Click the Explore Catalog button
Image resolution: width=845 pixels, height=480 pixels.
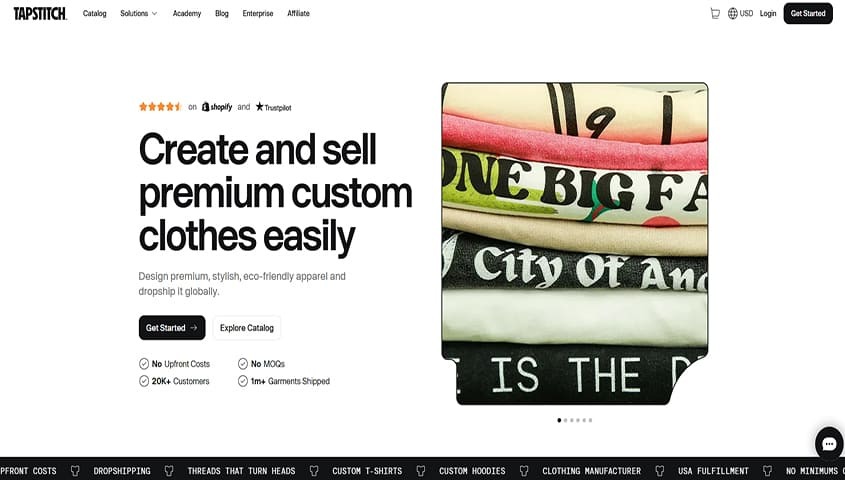click(x=247, y=328)
